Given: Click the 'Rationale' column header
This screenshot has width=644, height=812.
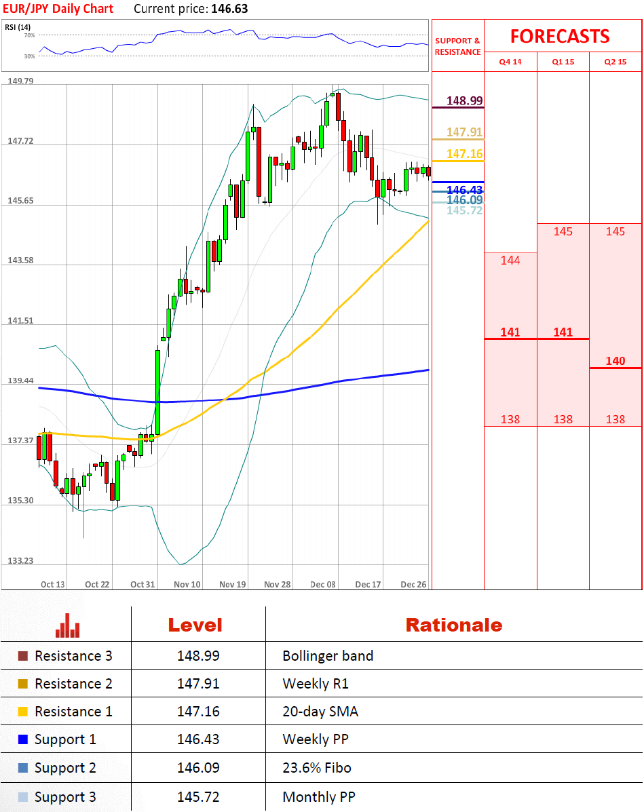Looking at the screenshot, I should [x=454, y=625].
